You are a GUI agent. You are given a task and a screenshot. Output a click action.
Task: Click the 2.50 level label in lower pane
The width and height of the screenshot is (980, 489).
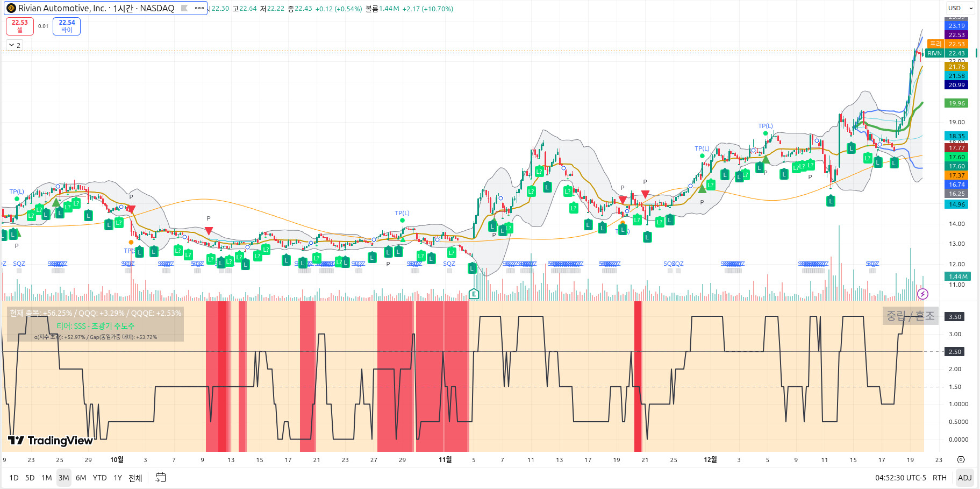click(955, 352)
